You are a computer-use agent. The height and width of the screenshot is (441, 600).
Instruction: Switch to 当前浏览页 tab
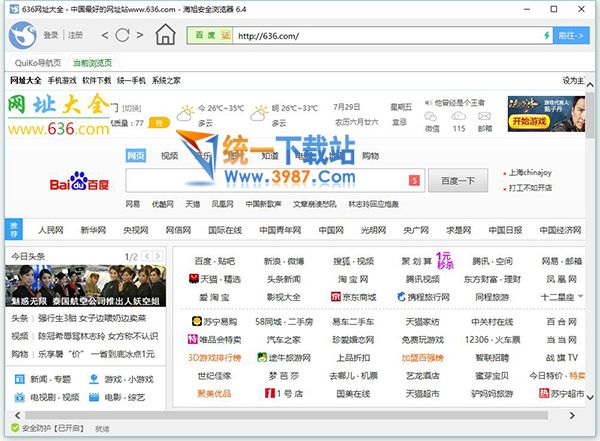(x=92, y=63)
